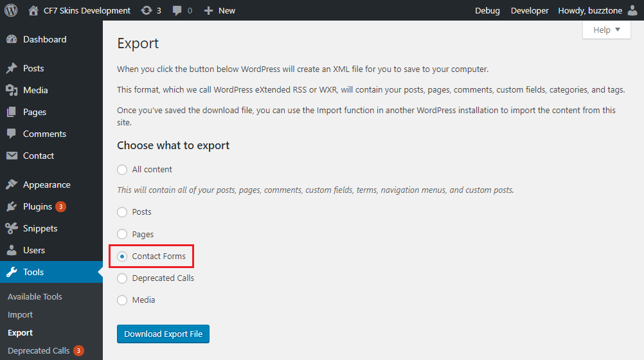
Task: Click the home icon beside site name
Action: click(33, 10)
